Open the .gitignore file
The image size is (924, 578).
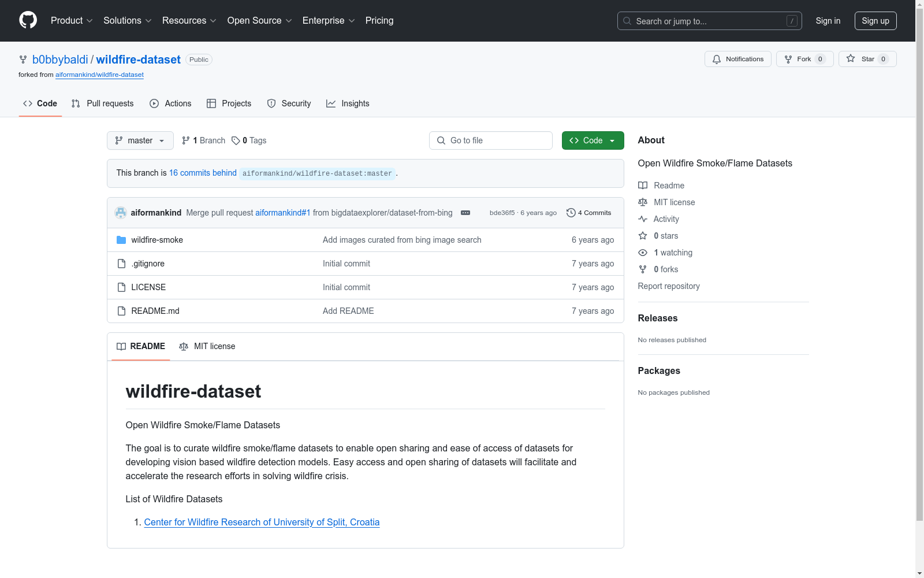coord(148,264)
